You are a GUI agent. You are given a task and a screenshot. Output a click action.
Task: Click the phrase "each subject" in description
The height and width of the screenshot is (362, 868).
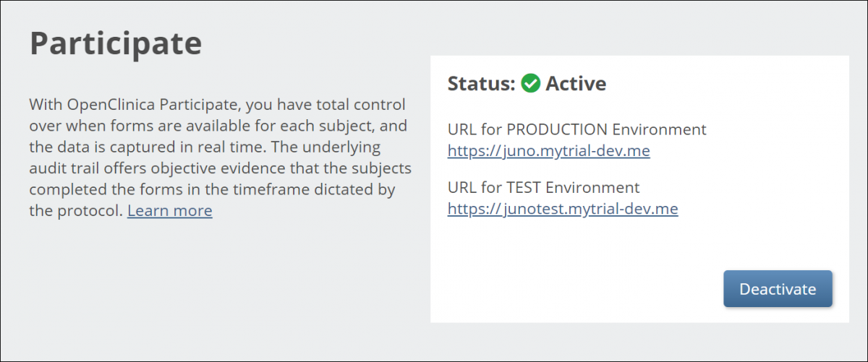320,126
